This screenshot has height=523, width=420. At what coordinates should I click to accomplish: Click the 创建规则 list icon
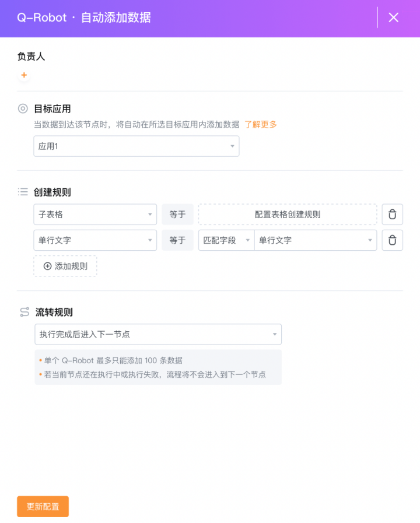click(x=23, y=192)
